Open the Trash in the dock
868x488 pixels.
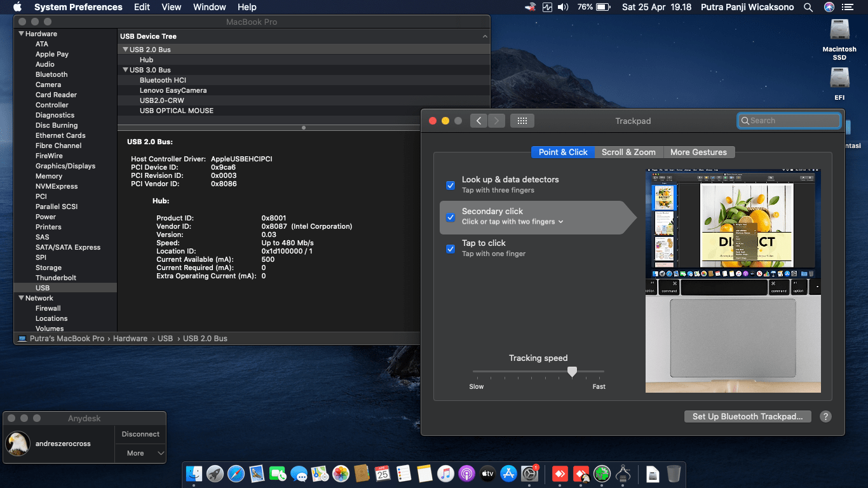click(674, 473)
